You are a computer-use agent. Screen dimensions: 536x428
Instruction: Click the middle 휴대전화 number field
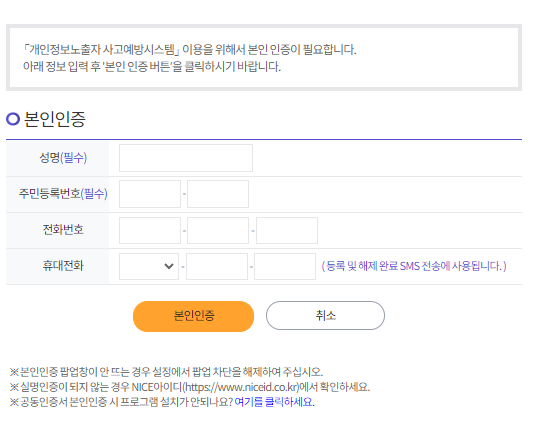[217, 266]
